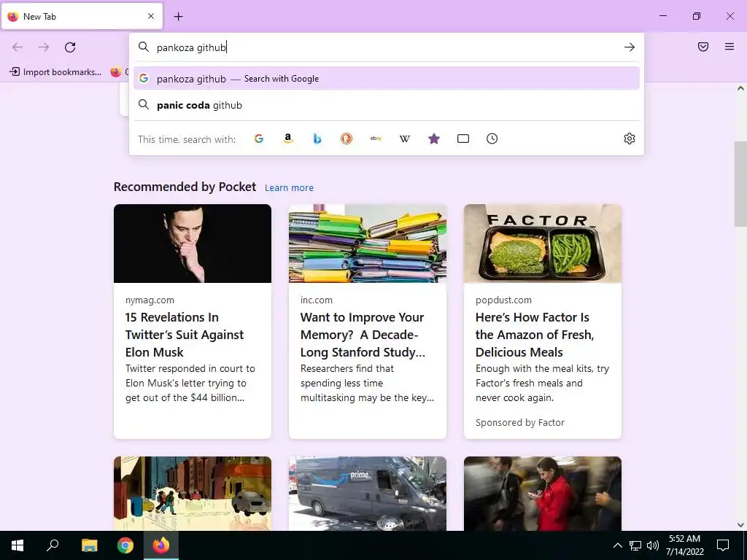Open Windows notification center
The height and width of the screenshot is (560, 747).
723,545
